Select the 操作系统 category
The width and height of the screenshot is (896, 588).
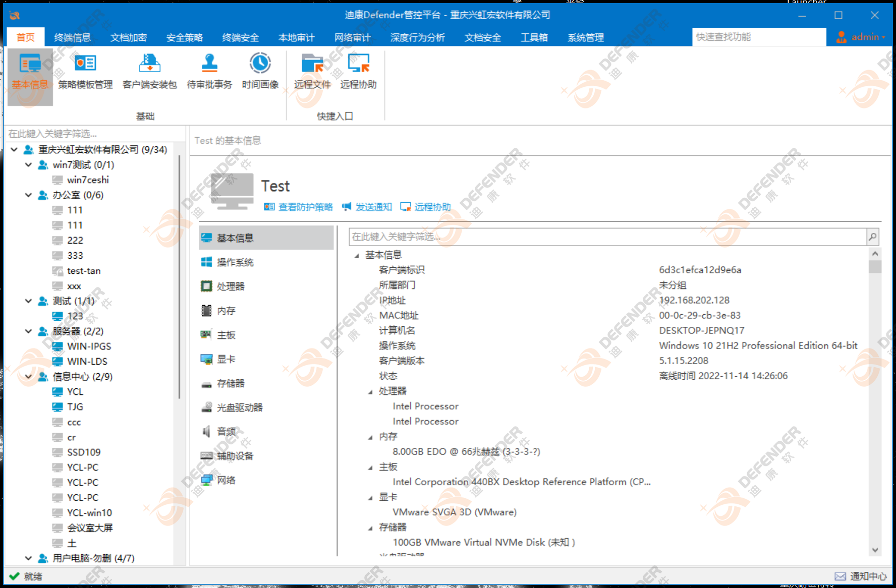pos(235,262)
